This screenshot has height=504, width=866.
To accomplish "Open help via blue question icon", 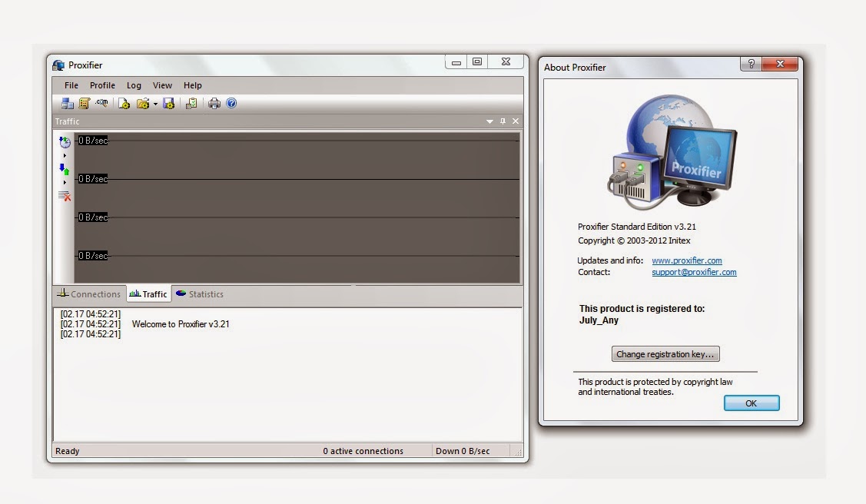I will click(231, 103).
